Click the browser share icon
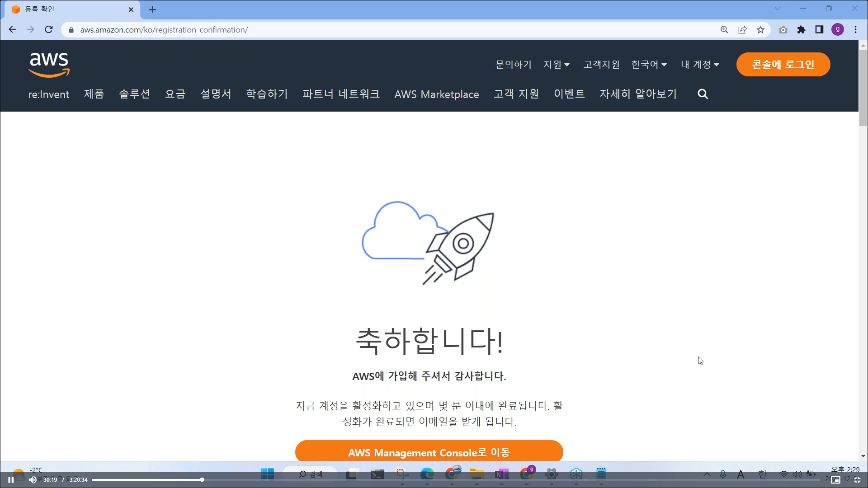The image size is (868, 488). click(742, 30)
